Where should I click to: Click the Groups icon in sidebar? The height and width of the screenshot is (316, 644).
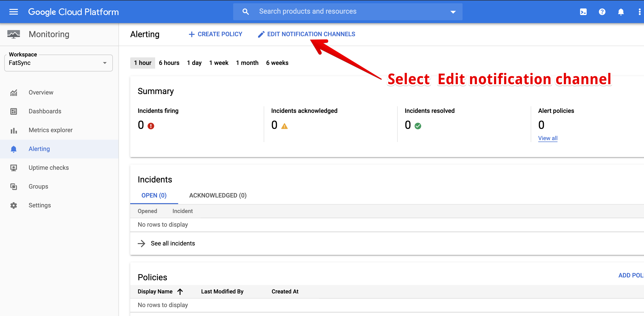13,186
